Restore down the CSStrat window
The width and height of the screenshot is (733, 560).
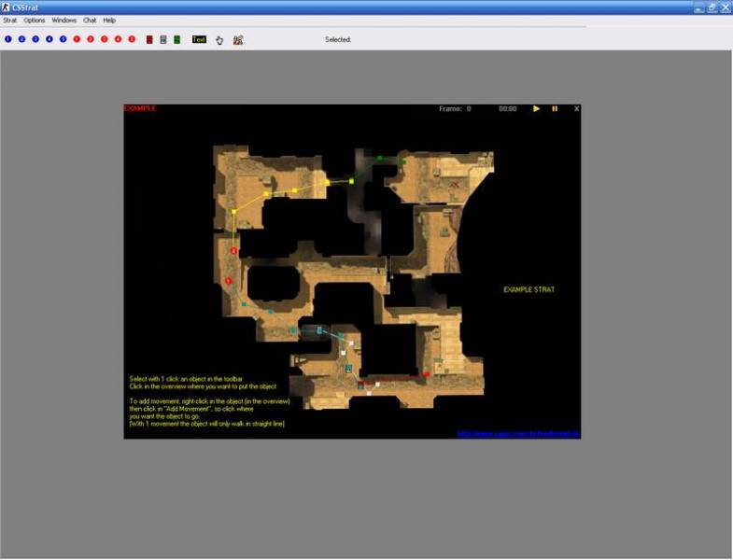(x=712, y=7)
